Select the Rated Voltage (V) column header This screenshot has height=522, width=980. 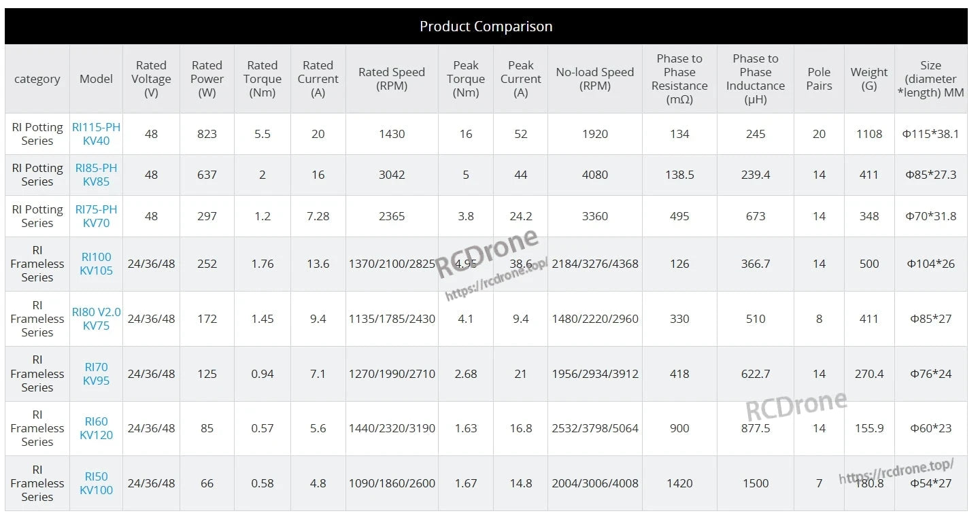[151, 79]
